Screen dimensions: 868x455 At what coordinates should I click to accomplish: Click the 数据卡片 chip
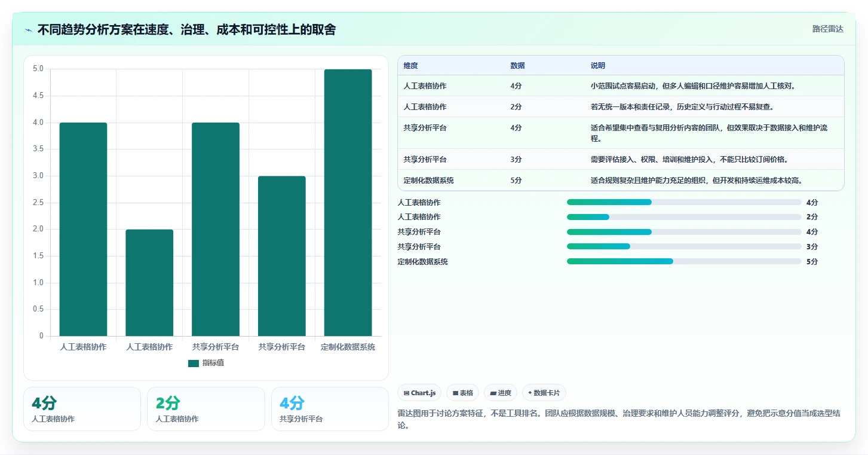[x=544, y=393]
